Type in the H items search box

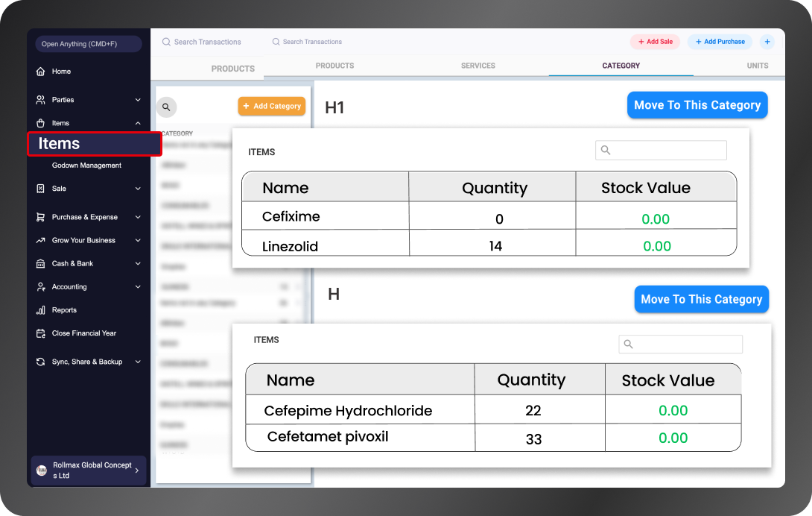[680, 344]
